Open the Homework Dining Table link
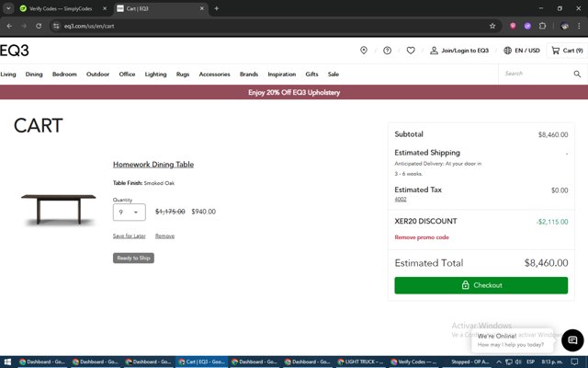 click(x=153, y=165)
